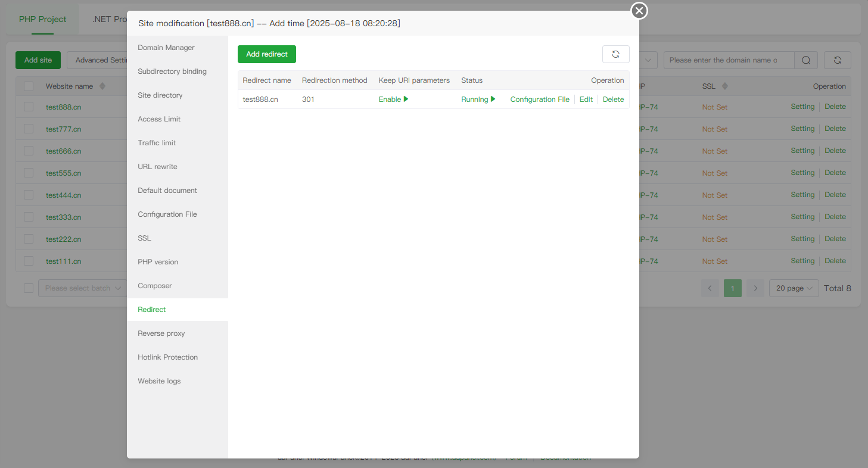Click the Add redirect button
The height and width of the screenshot is (468, 868).
pos(267,54)
